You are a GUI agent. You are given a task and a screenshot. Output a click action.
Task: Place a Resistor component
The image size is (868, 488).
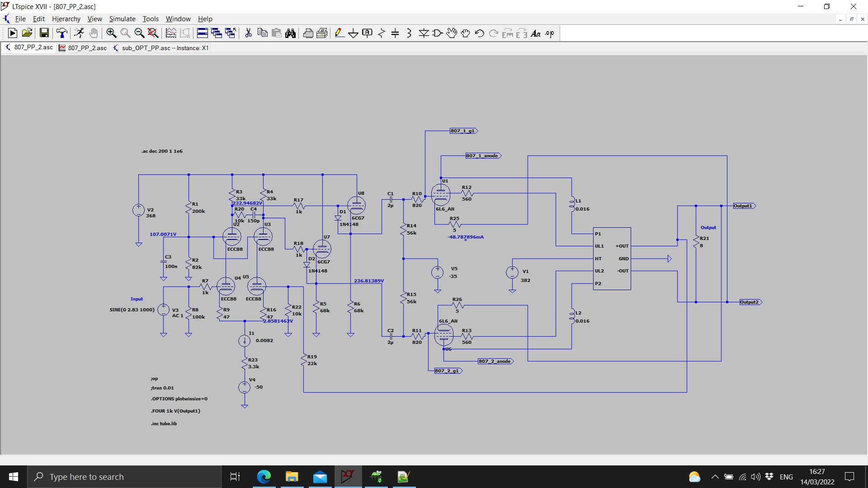(381, 33)
